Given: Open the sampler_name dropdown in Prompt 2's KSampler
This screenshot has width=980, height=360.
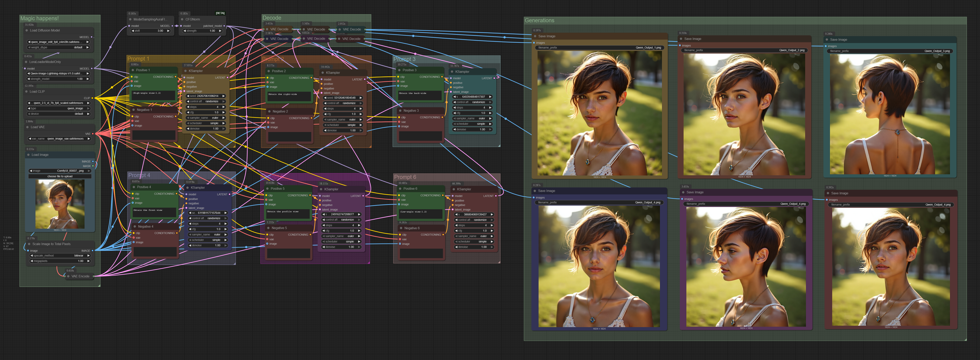Looking at the screenshot, I should (341, 120).
